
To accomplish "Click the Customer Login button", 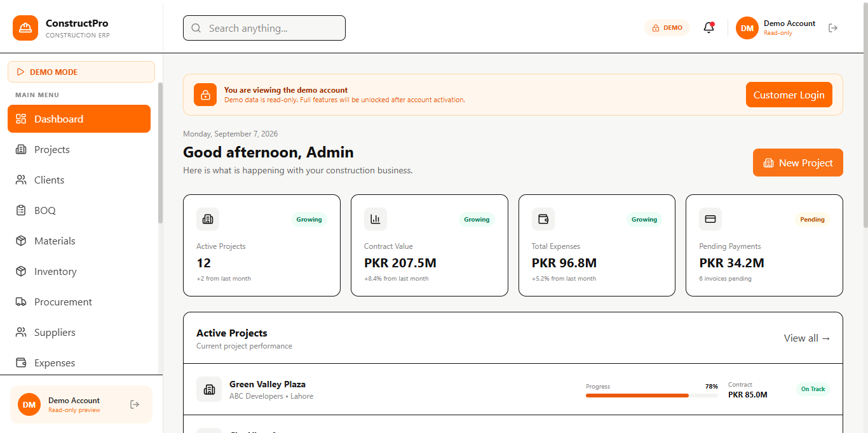I will 789,95.
